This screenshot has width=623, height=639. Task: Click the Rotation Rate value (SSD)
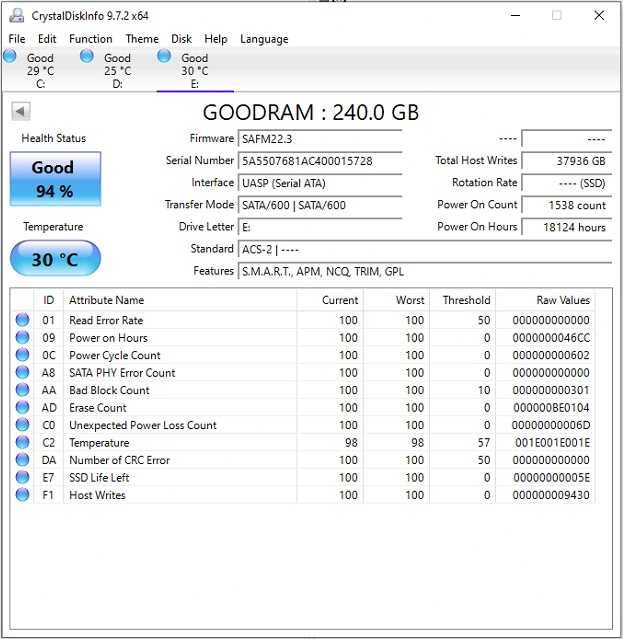[567, 183]
